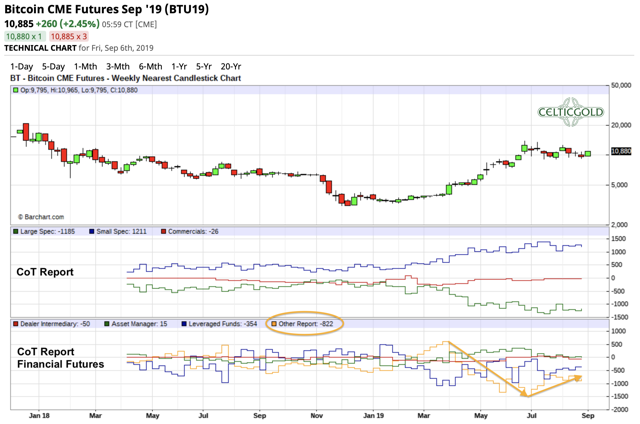Screen dimensions: 640x424
Task: Click the orange circled Other Report label
Action: [x=304, y=324]
